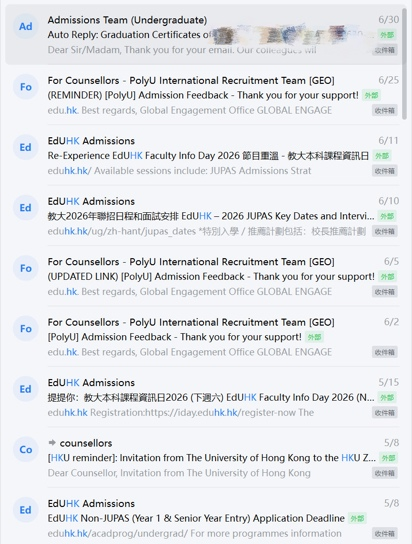Click the forwarded arrow icon beside counsellors
Screen dimensions: 412x544
(52, 443)
